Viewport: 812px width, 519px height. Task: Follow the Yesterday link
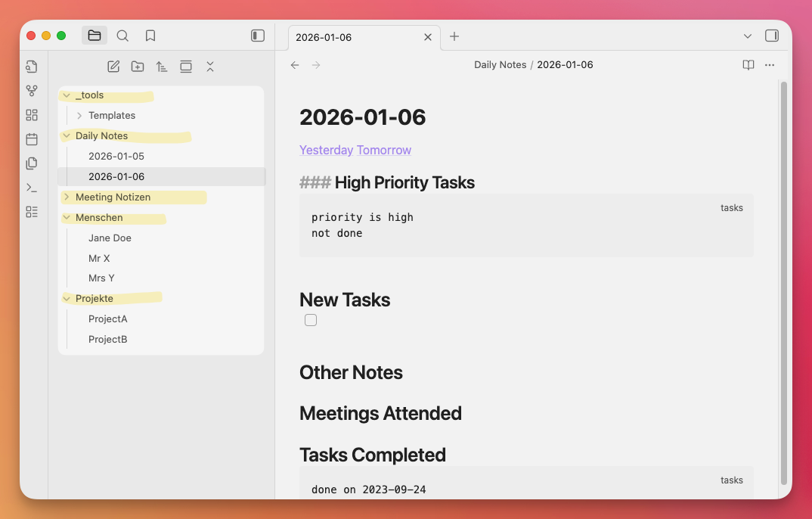[326, 150]
